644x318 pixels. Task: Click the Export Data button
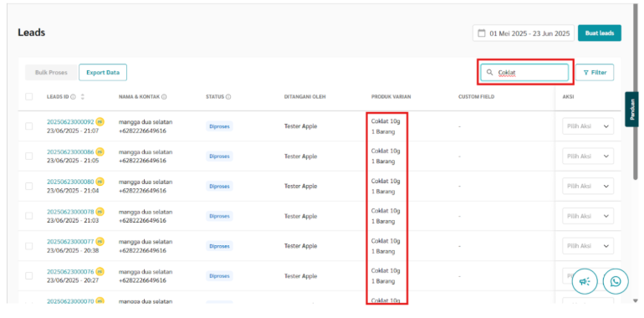click(103, 72)
